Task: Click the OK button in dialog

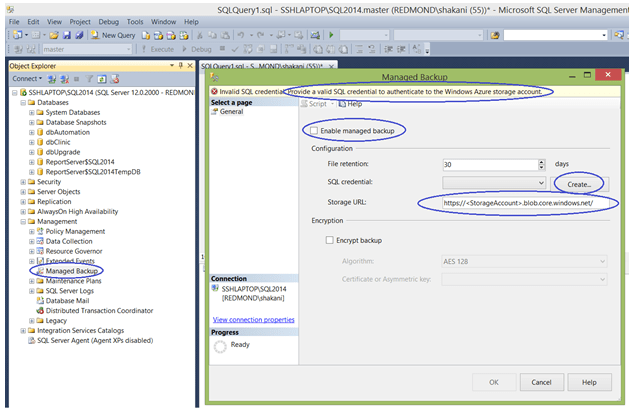Action: coord(494,382)
